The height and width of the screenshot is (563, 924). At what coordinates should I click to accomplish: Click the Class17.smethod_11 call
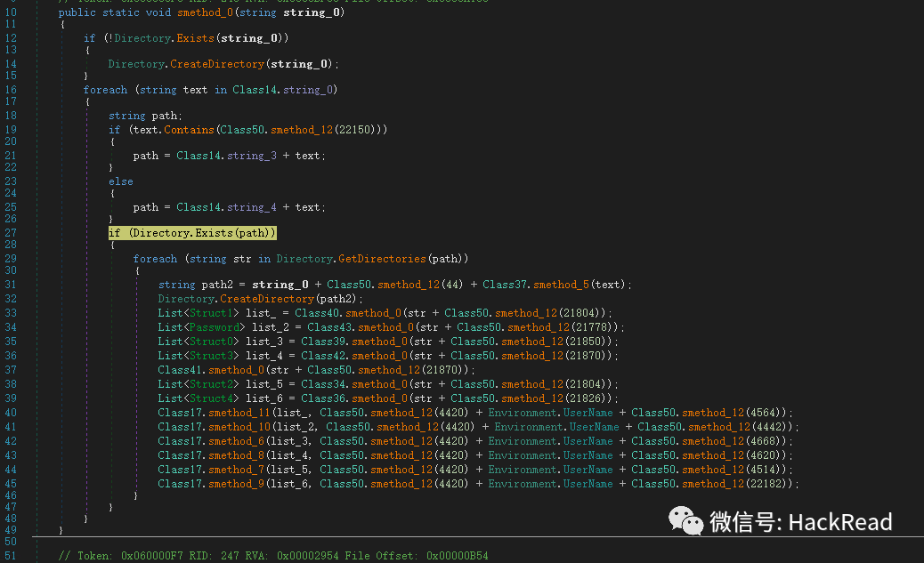click(x=214, y=413)
